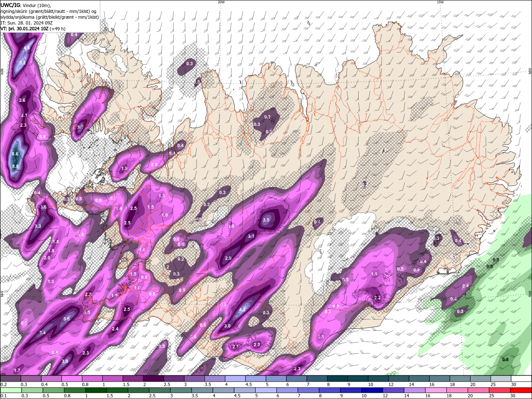532x399 pixels.
Task: Select the '2.9' precipitation value on the map
Action: 228,258
